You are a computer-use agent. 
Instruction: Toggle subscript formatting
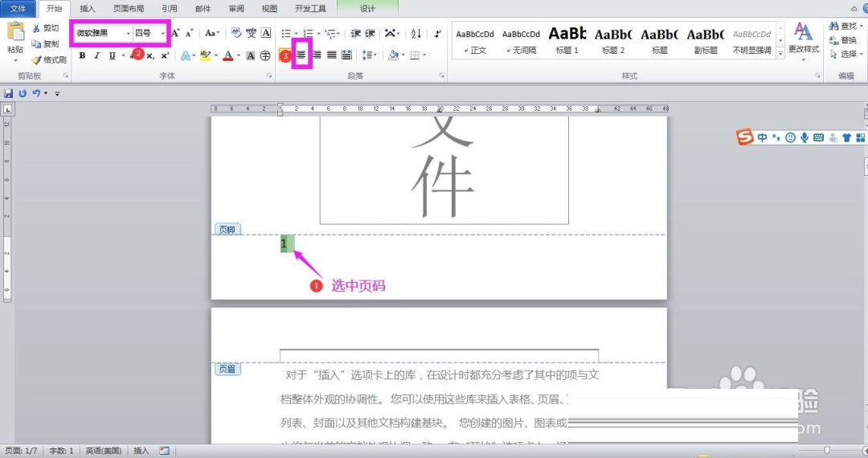(x=150, y=56)
